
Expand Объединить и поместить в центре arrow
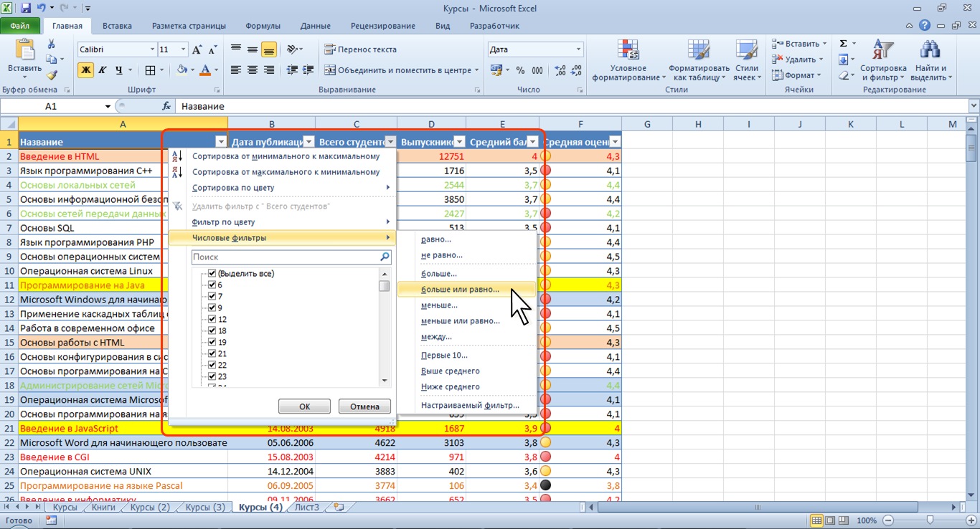[x=476, y=70]
